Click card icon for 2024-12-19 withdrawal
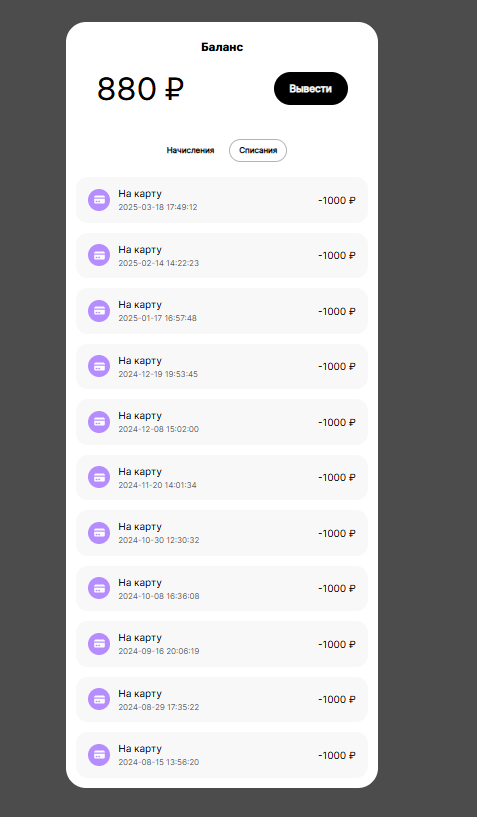Viewport: 477px width, 817px height. tap(99, 366)
